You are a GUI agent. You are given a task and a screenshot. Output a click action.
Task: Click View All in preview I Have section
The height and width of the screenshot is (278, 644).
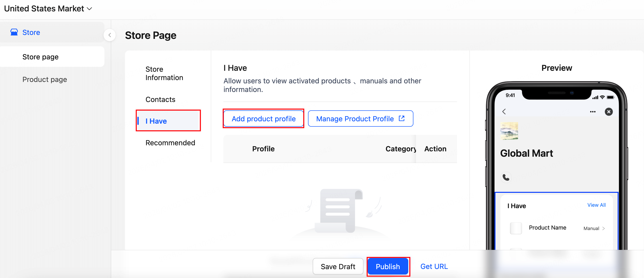pyautogui.click(x=596, y=205)
